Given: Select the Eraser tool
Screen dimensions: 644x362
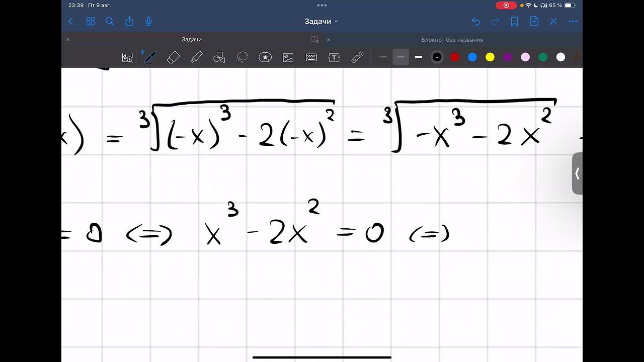Looking at the screenshot, I should 173,57.
